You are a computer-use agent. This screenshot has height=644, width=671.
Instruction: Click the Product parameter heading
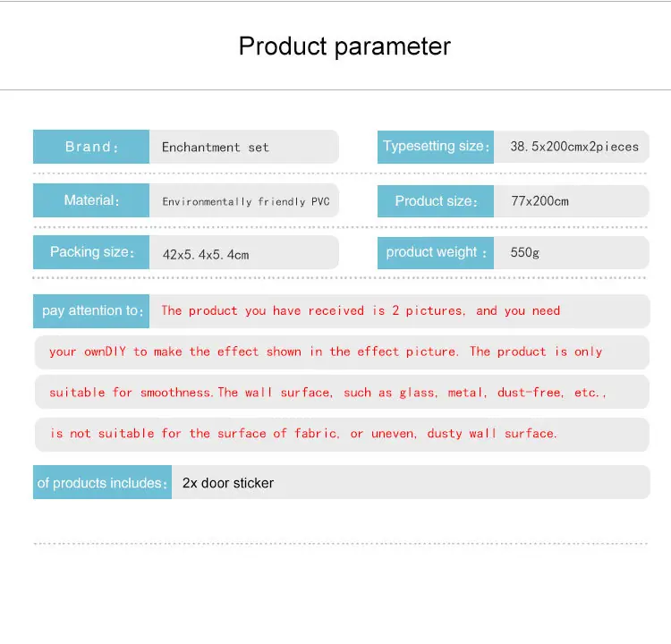pos(344,47)
